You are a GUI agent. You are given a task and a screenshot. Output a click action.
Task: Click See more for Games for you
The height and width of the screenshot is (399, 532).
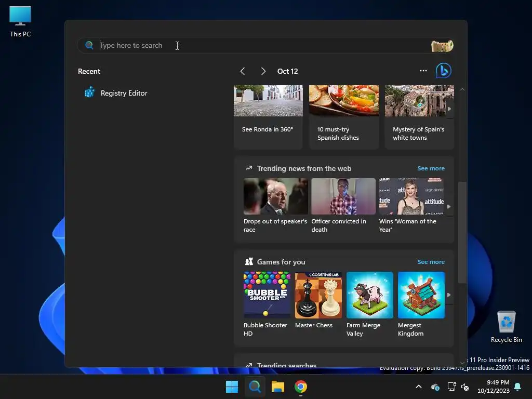tap(431, 262)
